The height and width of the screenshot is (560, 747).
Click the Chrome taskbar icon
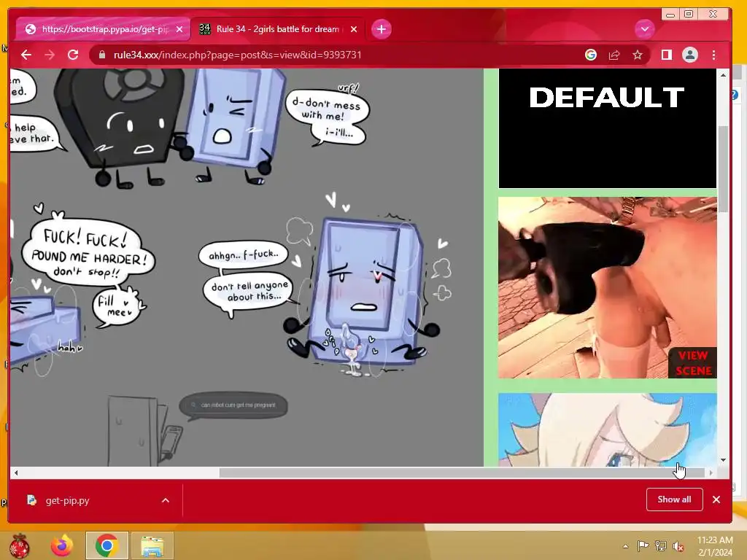pyautogui.click(x=107, y=545)
